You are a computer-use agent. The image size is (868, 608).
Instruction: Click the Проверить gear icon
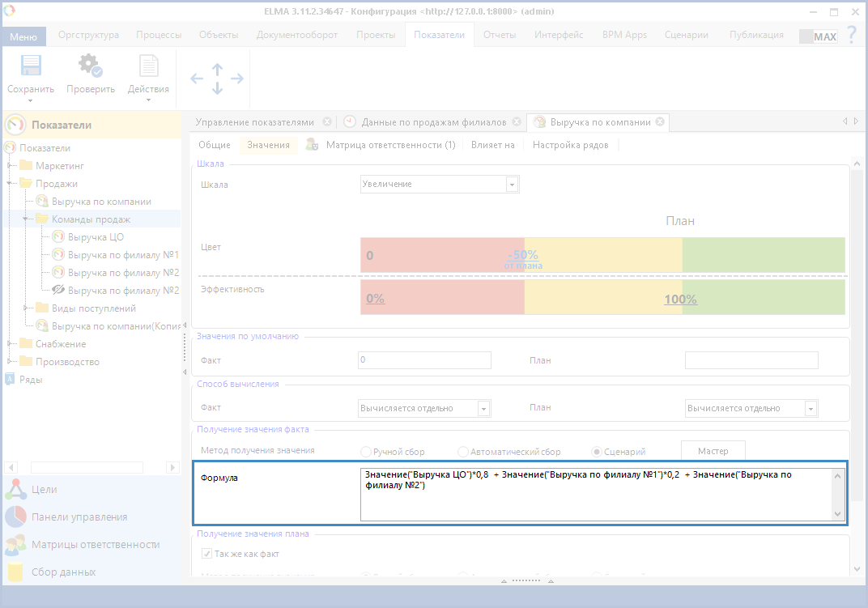click(90, 67)
